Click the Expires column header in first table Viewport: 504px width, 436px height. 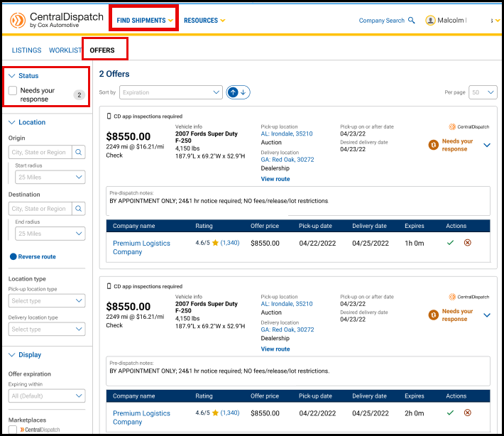[x=415, y=226]
